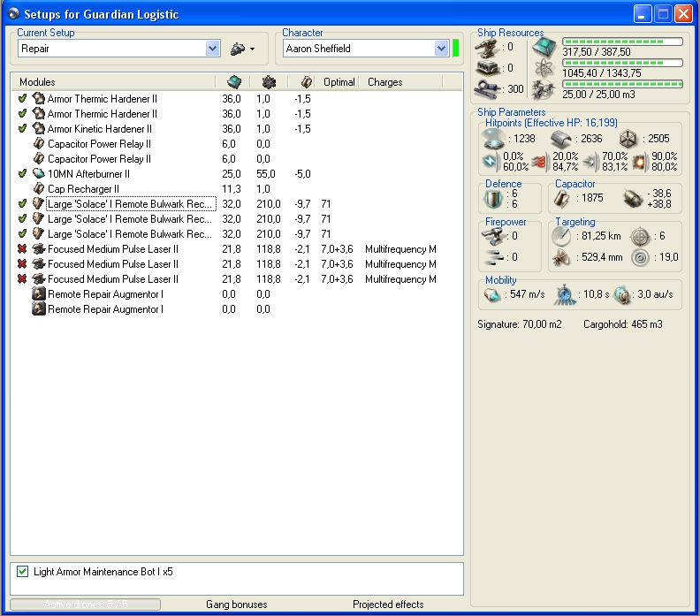Click the missile firepower icon in Firepower

pos(495,256)
